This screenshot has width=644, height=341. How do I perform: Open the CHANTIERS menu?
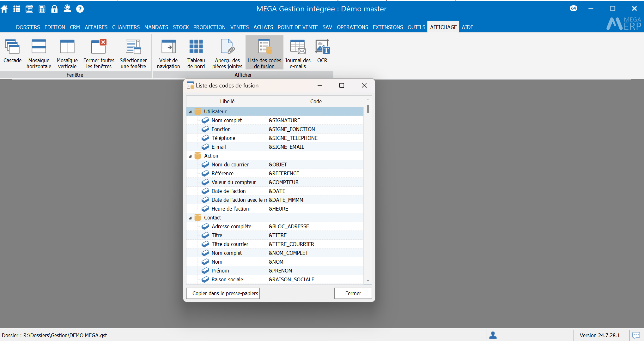point(126,27)
